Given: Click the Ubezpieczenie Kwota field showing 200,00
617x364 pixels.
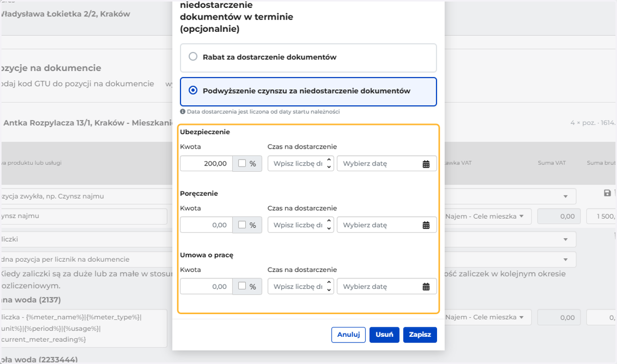Looking at the screenshot, I should pos(206,163).
